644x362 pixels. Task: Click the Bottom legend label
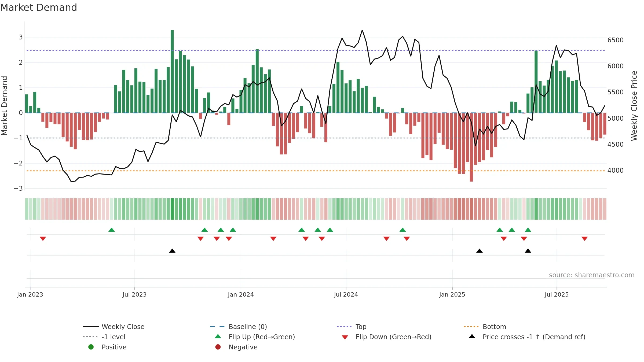pos(494,327)
